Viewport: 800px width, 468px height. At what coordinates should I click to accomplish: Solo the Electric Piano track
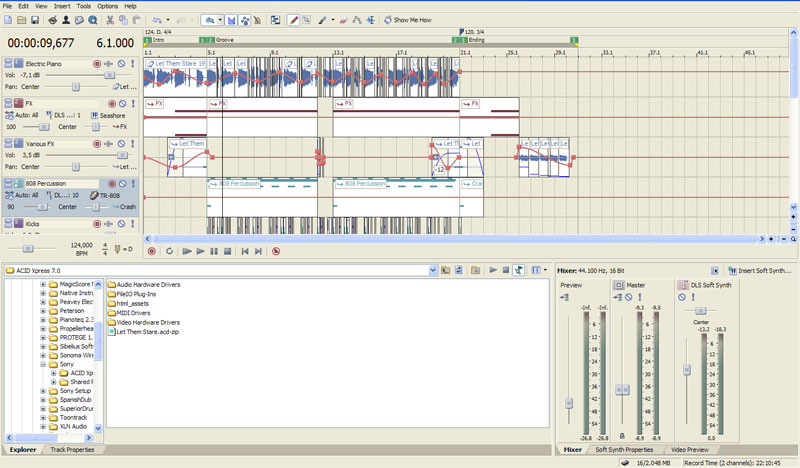(133, 64)
